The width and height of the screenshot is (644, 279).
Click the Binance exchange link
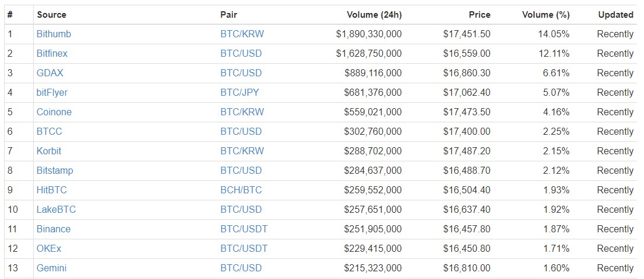tap(53, 229)
